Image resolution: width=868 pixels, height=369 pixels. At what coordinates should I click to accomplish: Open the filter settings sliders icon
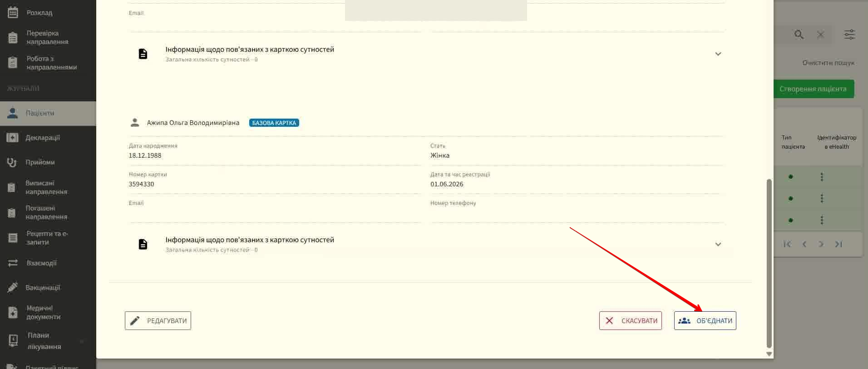849,35
